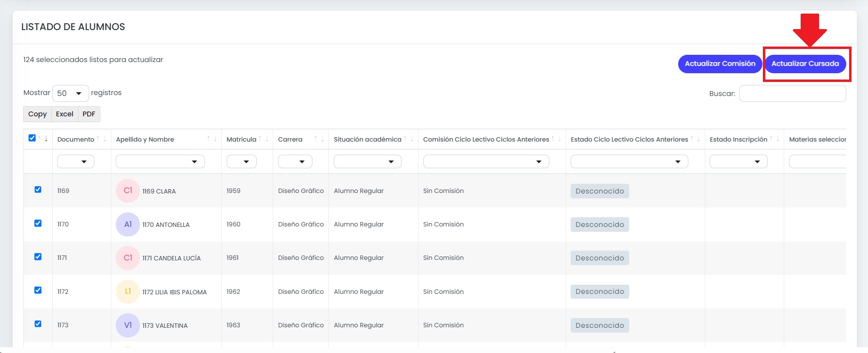
Task: Open the Matrícula column filter dropdown
Action: point(242,161)
